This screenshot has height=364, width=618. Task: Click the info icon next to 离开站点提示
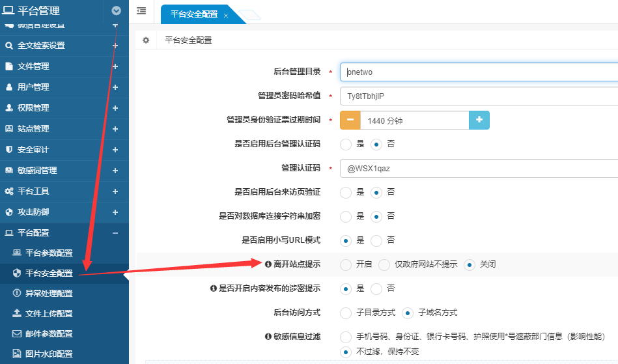coord(268,264)
